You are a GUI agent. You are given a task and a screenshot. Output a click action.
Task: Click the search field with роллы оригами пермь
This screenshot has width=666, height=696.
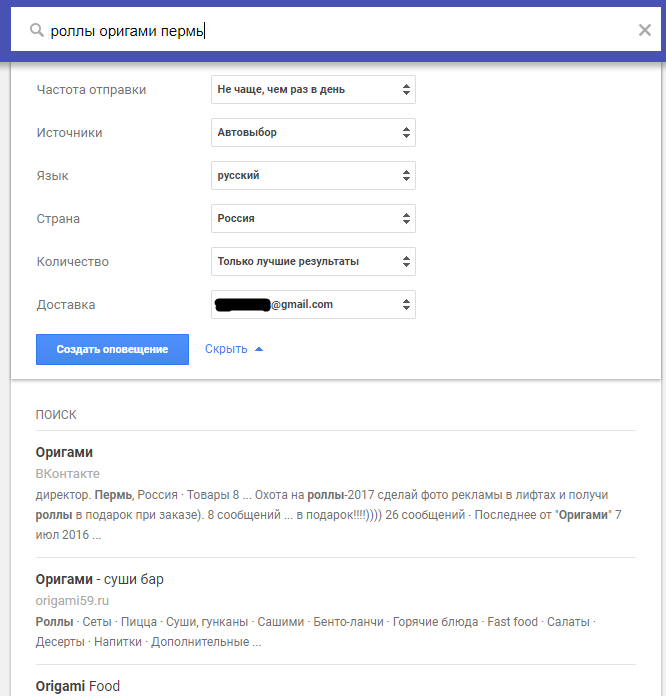click(x=336, y=30)
